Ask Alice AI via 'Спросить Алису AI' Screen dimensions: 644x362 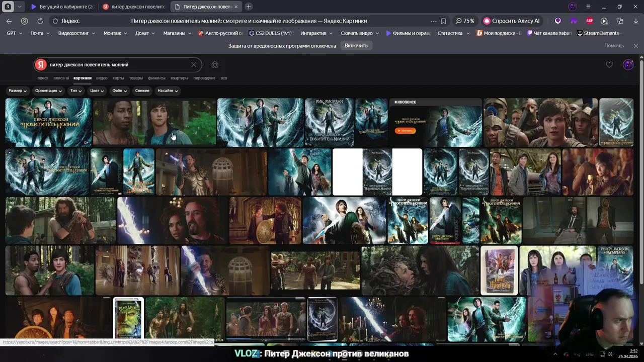click(x=512, y=21)
